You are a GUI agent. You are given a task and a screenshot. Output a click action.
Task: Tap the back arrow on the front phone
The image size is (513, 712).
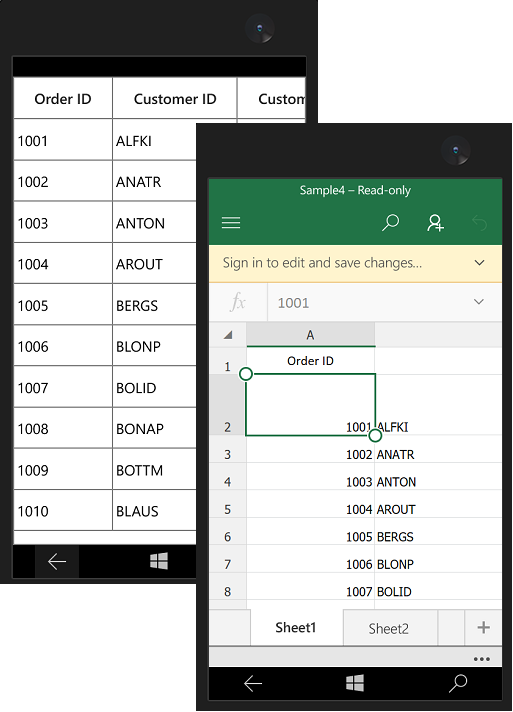pyautogui.click(x=253, y=683)
